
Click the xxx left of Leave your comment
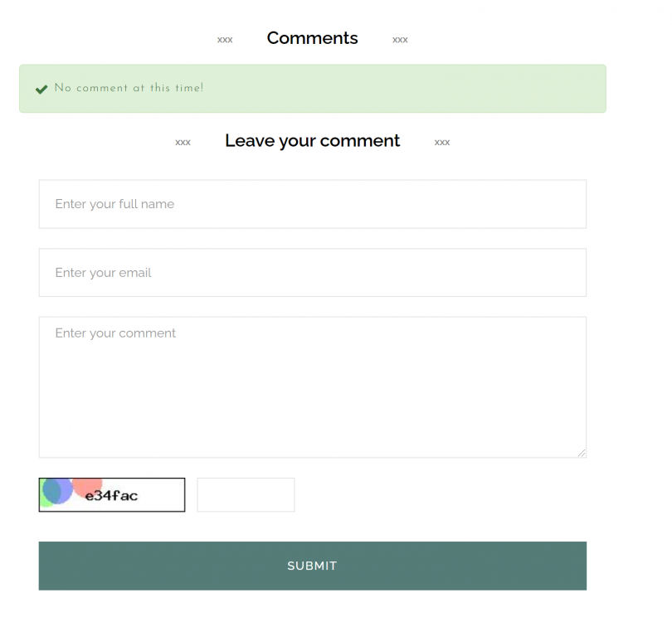pyautogui.click(x=183, y=142)
